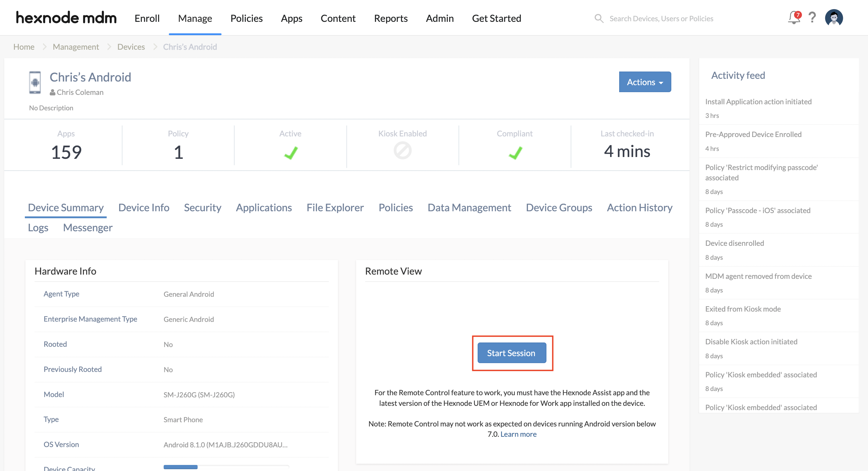Click the hexnode mdm logo
The width and height of the screenshot is (868, 471).
(66, 18)
